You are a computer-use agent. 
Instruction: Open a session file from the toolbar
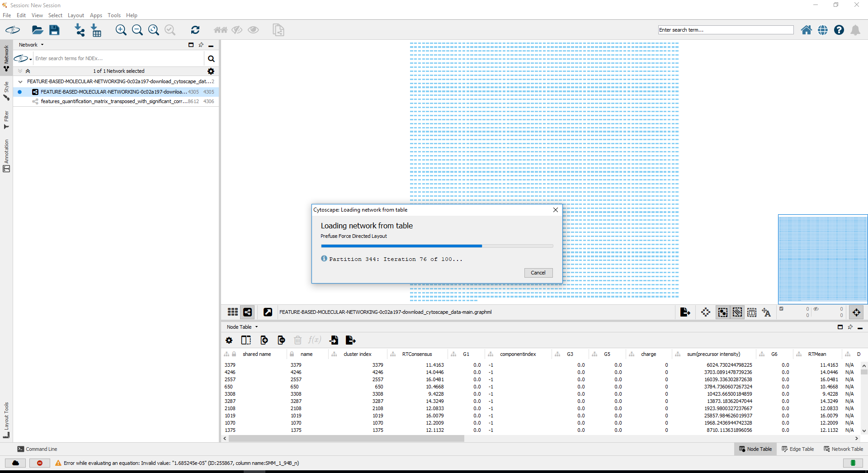(37, 30)
